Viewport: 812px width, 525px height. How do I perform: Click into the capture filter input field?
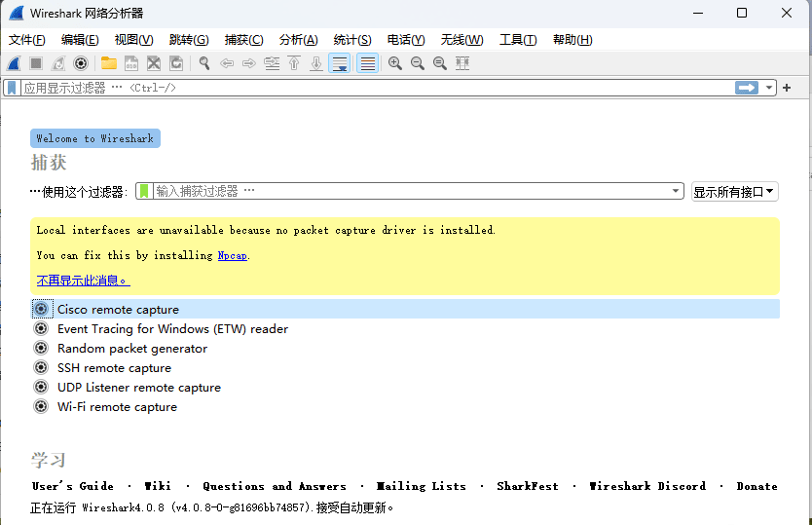(409, 191)
